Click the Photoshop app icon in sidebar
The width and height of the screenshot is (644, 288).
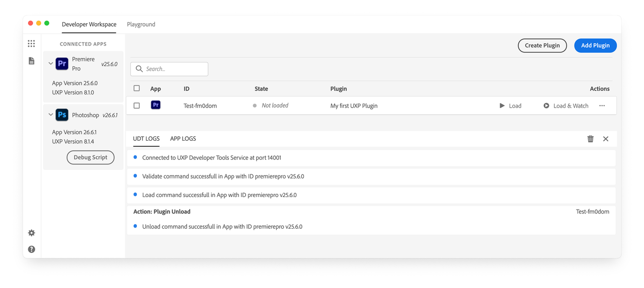pyautogui.click(x=62, y=115)
